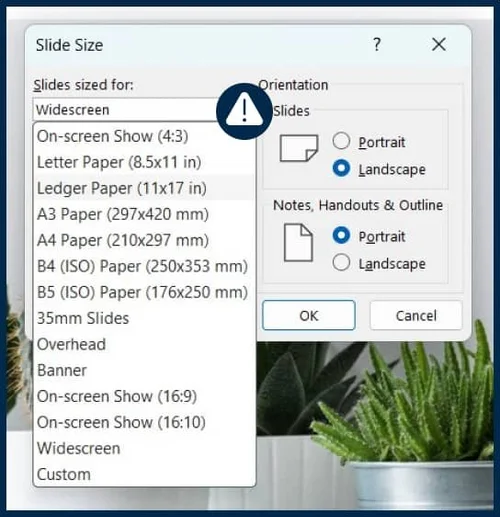Screen dimensions: 500x517
Task: Select Widescreen in the dropdown list
Action: pos(144,448)
